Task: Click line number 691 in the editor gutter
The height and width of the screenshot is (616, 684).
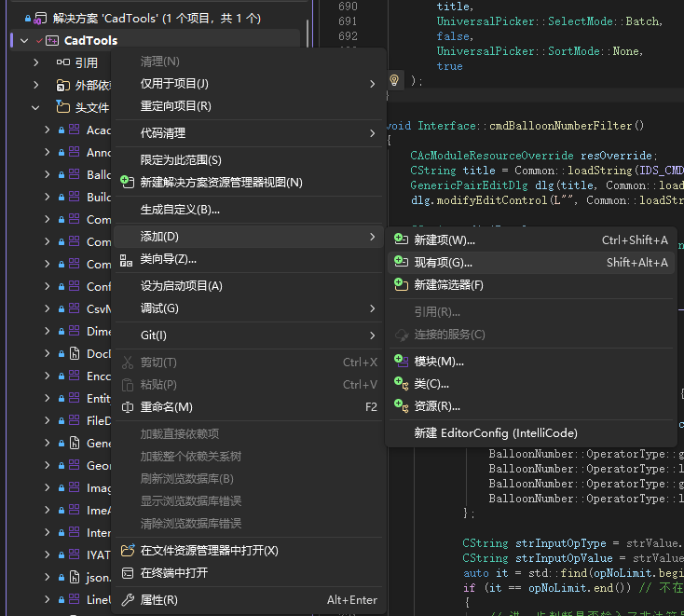Action: coord(348,21)
